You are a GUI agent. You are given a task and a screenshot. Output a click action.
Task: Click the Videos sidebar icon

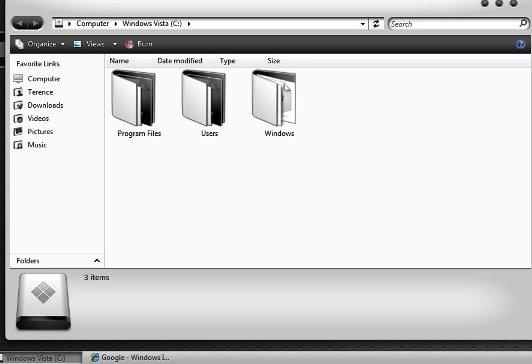click(x=18, y=118)
